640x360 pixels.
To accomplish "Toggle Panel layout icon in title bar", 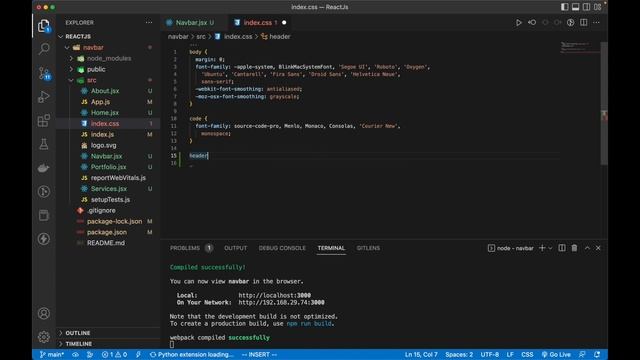I will [576, 7].
